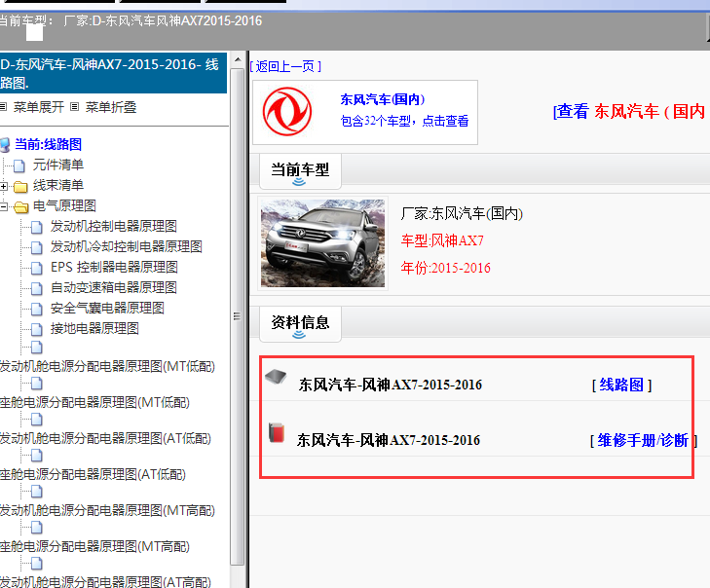The image size is (710, 588).
Task: Click page icon beside 接地电器原理图
Action: pos(37,329)
